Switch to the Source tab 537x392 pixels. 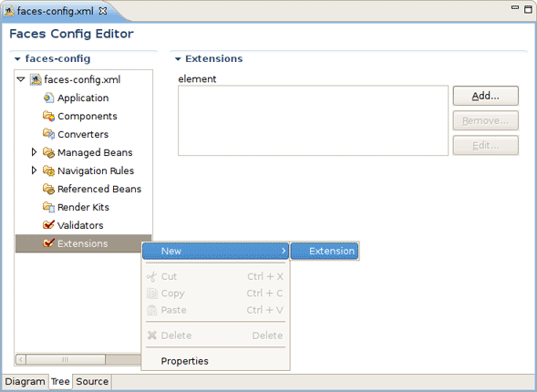pos(92,381)
